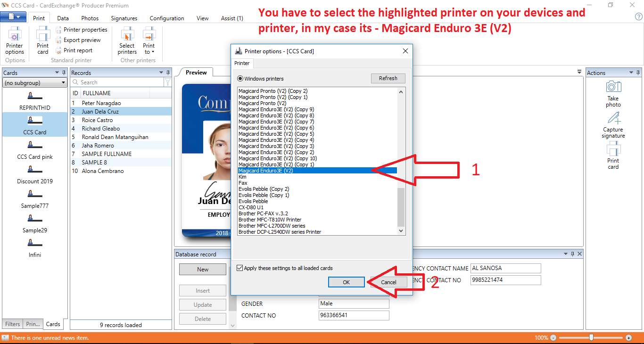Open the (no subgroup) dropdown

pos(35,83)
